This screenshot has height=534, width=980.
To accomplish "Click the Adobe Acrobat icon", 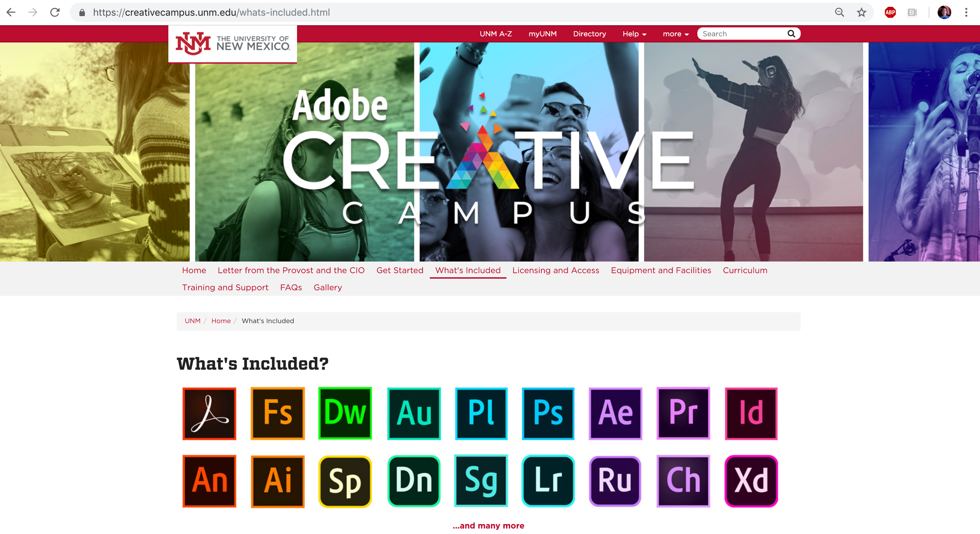I will click(x=209, y=414).
